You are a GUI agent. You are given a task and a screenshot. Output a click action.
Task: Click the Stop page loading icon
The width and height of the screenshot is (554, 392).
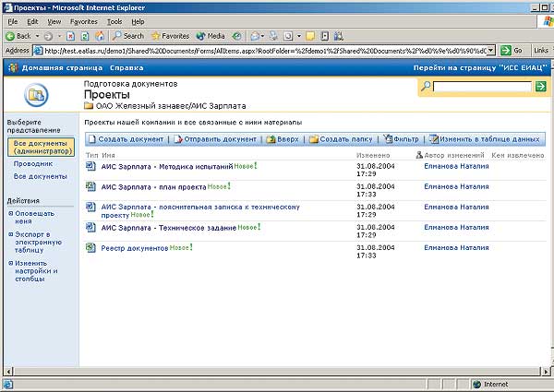(x=71, y=36)
